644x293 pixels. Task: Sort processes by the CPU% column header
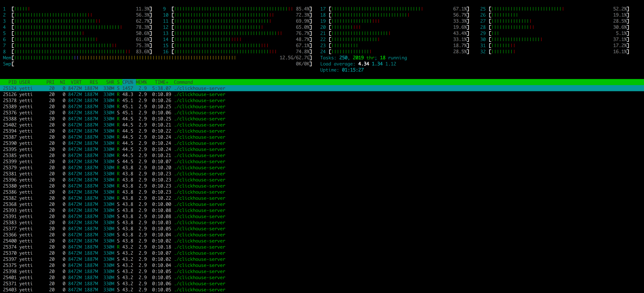(127, 82)
